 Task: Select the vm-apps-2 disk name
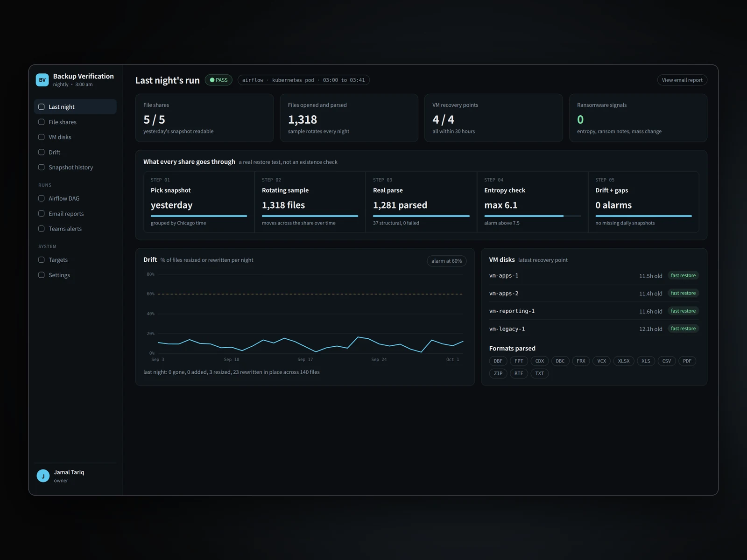[x=504, y=294]
